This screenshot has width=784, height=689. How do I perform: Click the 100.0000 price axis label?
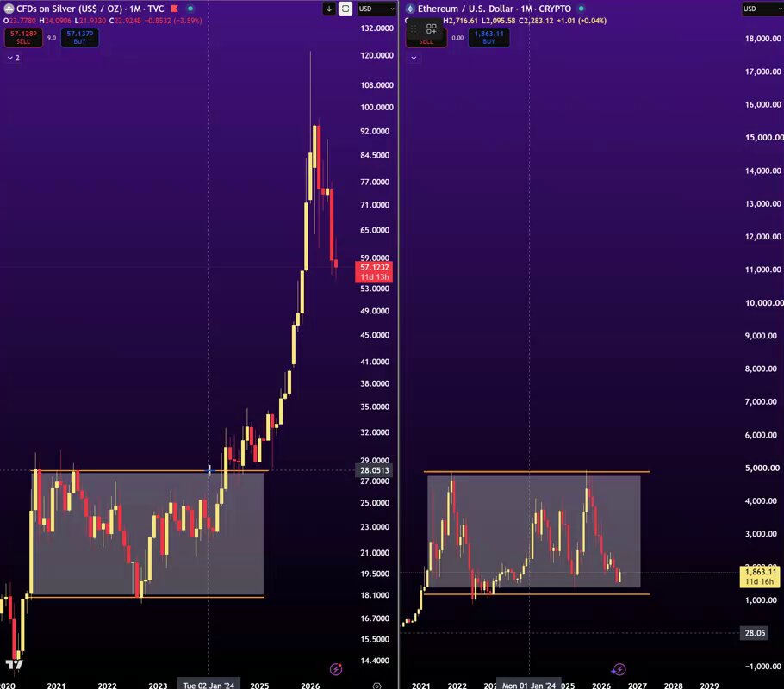pyautogui.click(x=377, y=108)
